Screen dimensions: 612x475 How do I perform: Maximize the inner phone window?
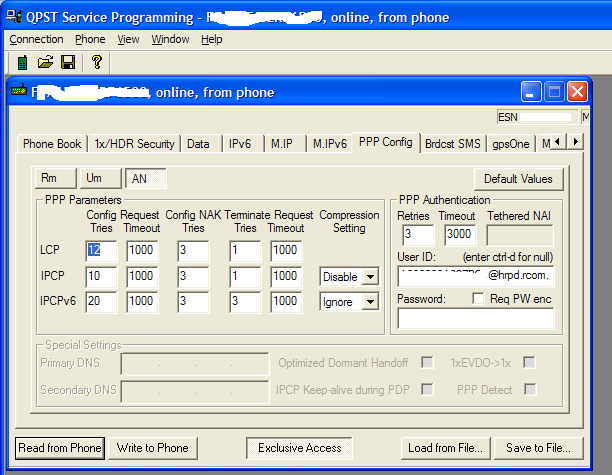click(554, 92)
